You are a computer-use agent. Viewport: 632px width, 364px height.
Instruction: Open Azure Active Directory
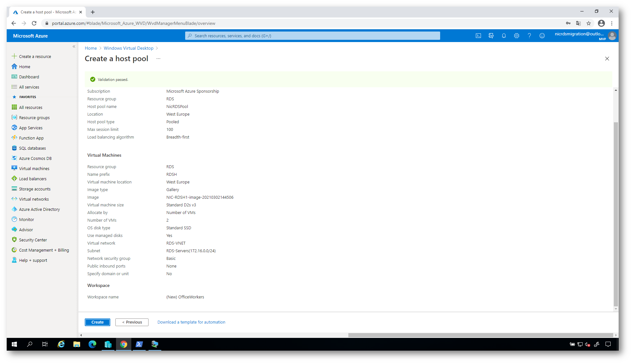tap(39, 209)
